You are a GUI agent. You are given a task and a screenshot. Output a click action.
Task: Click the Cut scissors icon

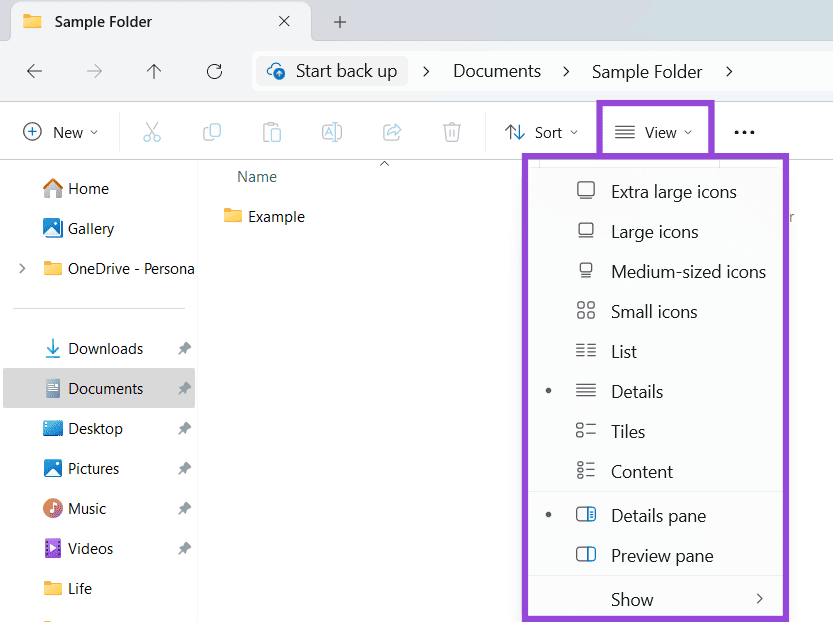[x=152, y=132]
